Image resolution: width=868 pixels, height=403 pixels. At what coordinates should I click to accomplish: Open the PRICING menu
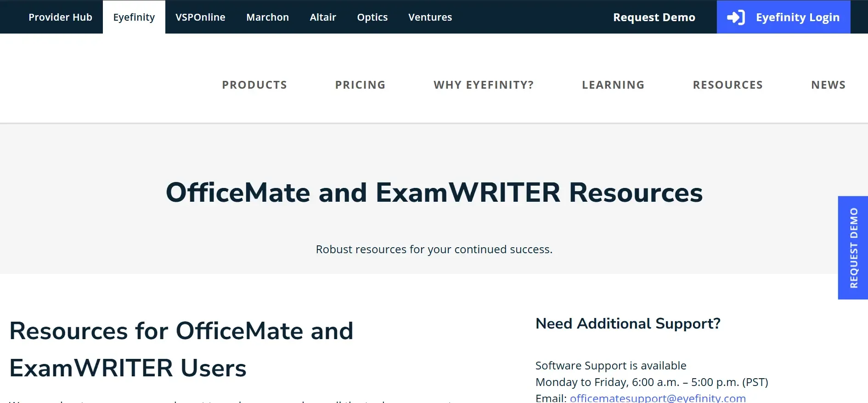361,85
